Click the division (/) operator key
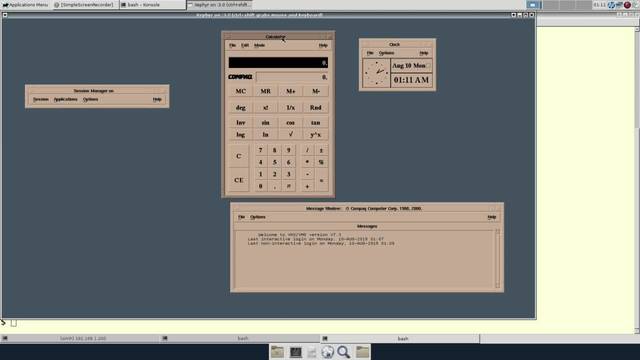The height and width of the screenshot is (360, 640). 307,150
